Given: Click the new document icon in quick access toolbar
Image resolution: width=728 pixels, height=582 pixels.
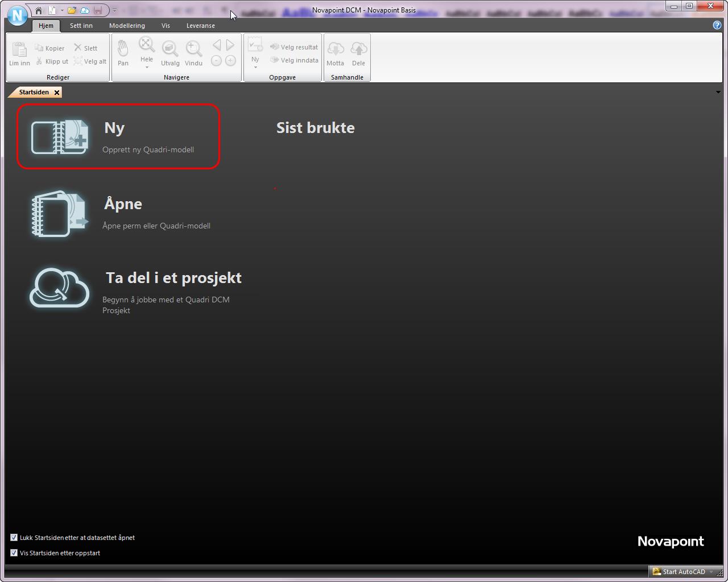Looking at the screenshot, I should (x=52, y=10).
